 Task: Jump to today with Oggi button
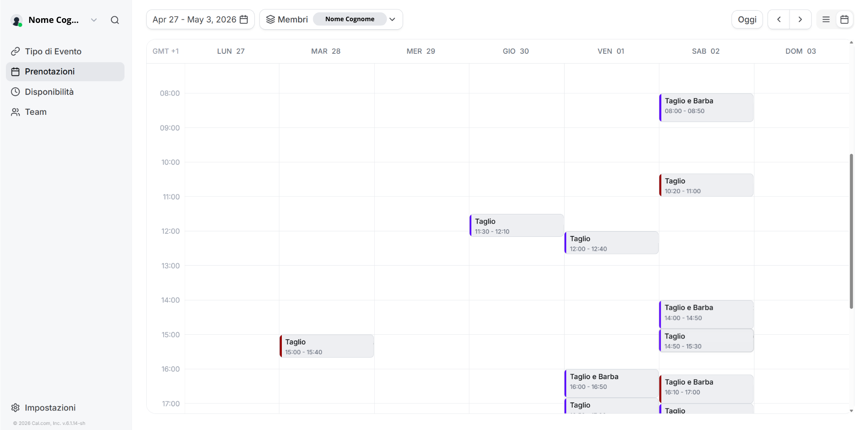(747, 19)
